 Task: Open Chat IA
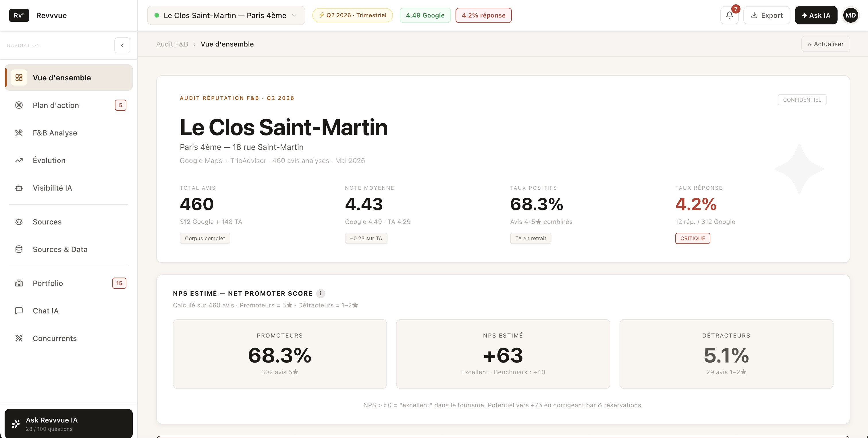point(69,311)
